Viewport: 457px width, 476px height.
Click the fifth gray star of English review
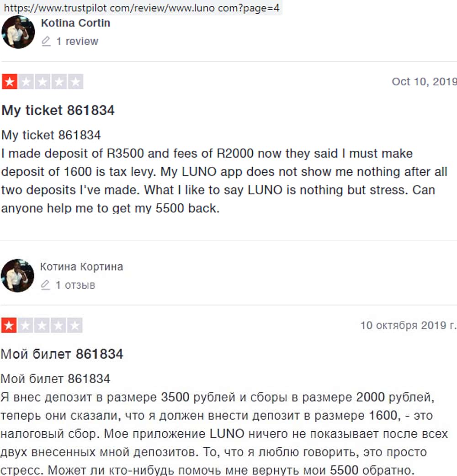tap(76, 82)
